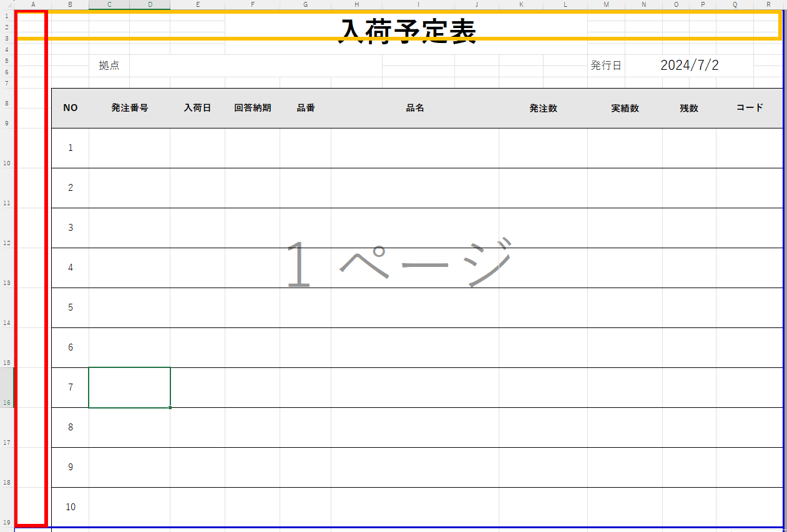Select the 品名 header cell
This screenshot has width=787, height=532.
pyautogui.click(x=415, y=108)
